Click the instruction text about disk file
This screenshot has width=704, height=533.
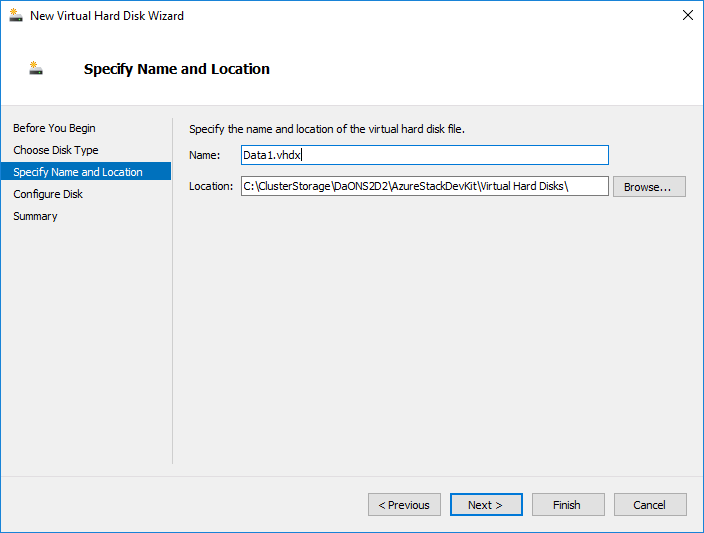(x=327, y=129)
